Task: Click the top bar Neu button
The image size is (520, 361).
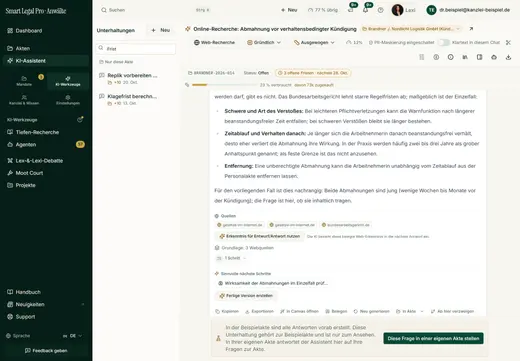Action: pos(289,10)
